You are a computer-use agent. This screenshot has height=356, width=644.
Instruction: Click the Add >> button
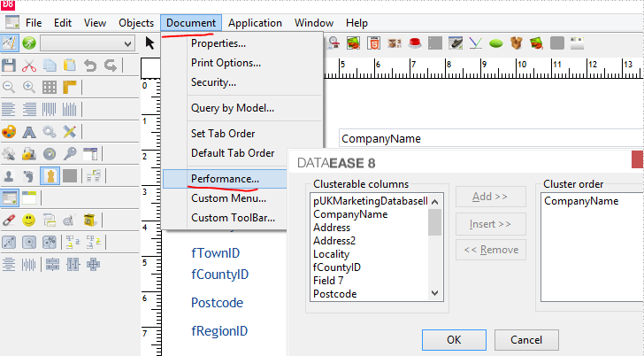pyautogui.click(x=490, y=197)
